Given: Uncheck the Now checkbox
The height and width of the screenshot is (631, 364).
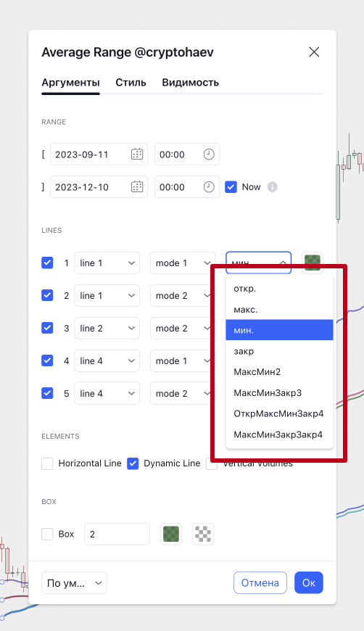Looking at the screenshot, I should point(231,186).
